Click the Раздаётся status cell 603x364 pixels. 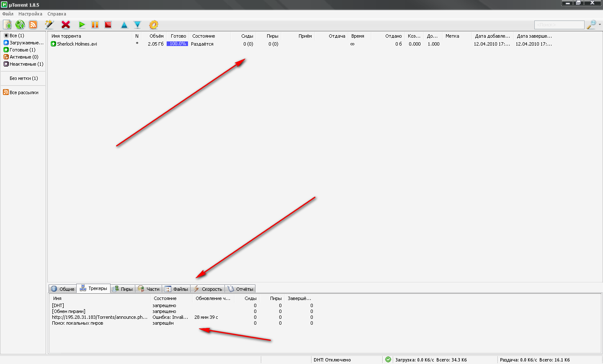[202, 44]
